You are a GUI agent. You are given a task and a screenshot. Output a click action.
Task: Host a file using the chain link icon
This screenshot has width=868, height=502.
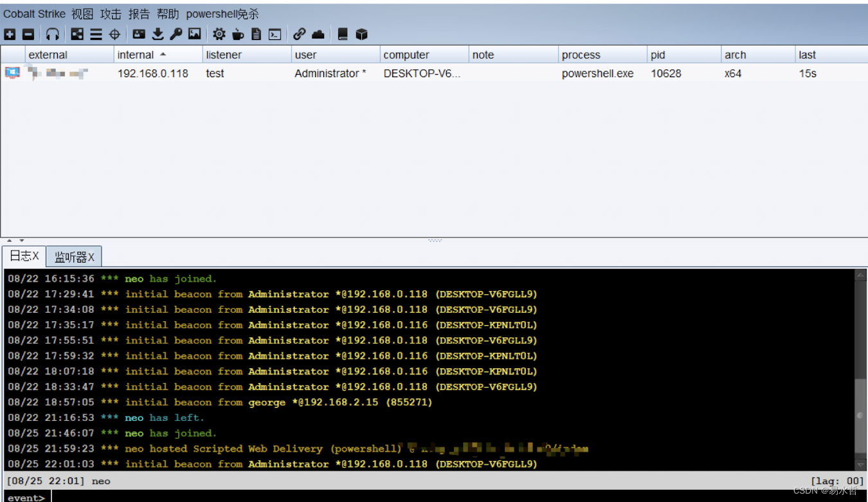pyautogui.click(x=299, y=34)
